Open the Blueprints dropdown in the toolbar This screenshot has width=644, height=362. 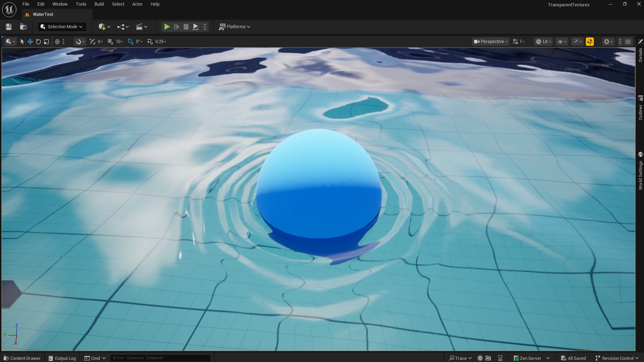[x=123, y=27]
